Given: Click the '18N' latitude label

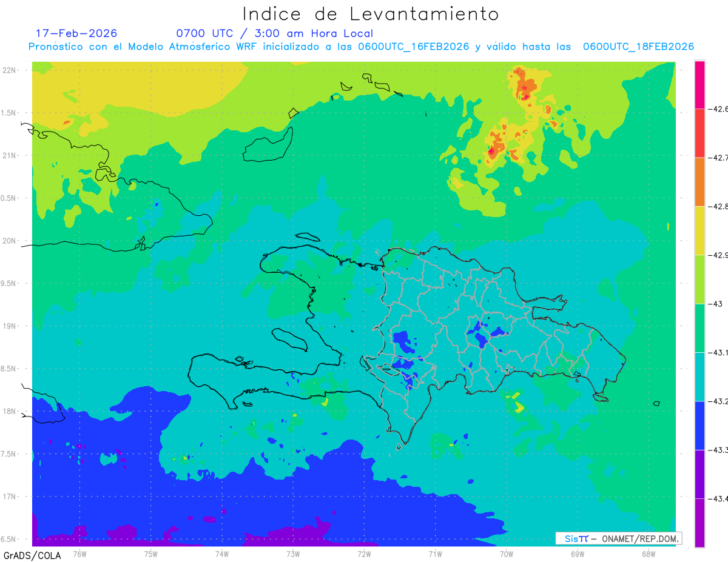Looking at the screenshot, I should point(10,411).
